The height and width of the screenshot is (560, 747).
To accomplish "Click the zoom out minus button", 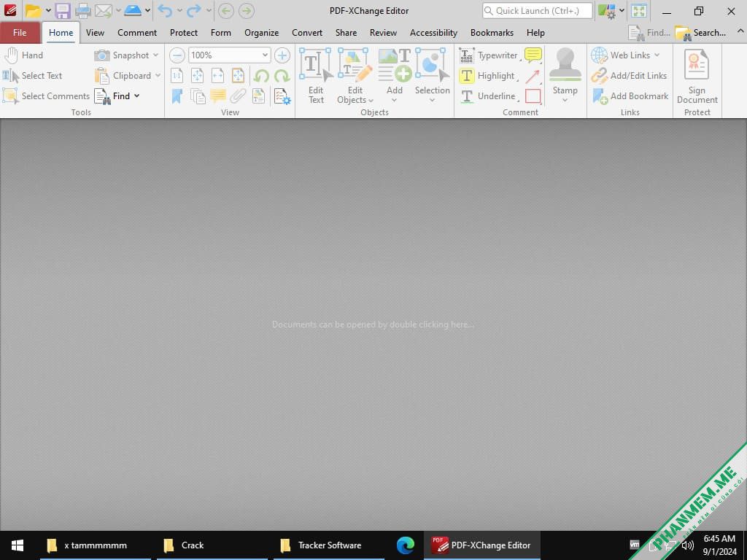I will pyautogui.click(x=177, y=55).
